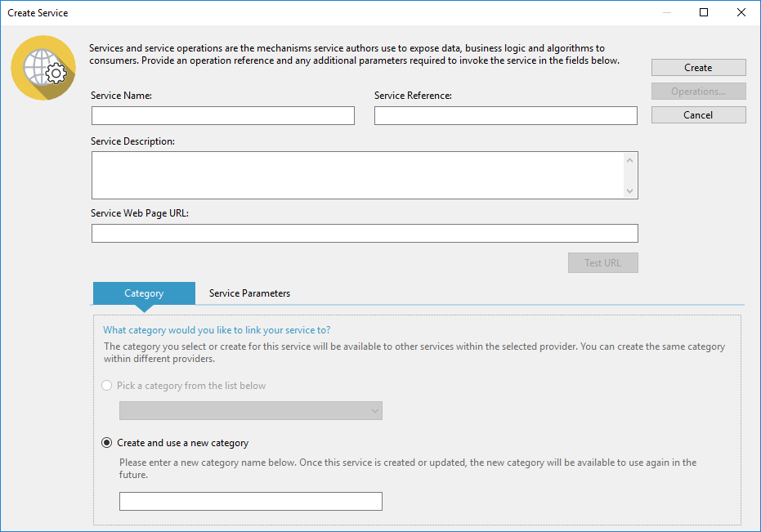Maximize the Create Service window
The height and width of the screenshot is (532, 761).
pos(704,12)
